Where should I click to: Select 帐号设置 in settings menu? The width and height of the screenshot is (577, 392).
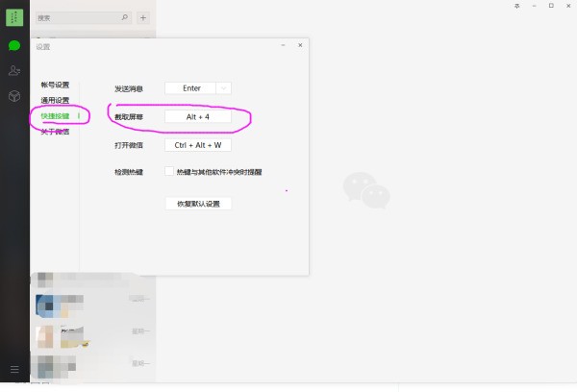point(55,85)
